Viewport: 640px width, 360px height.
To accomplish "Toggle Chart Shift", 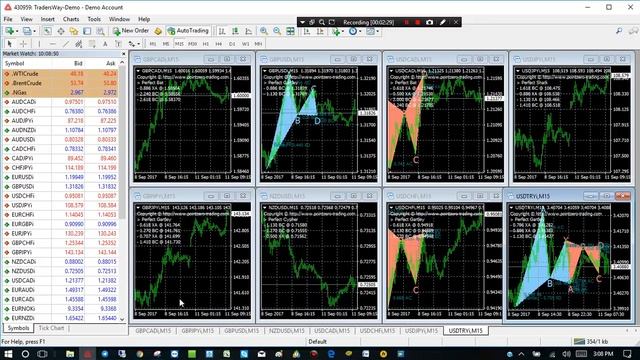I will pos(320,31).
